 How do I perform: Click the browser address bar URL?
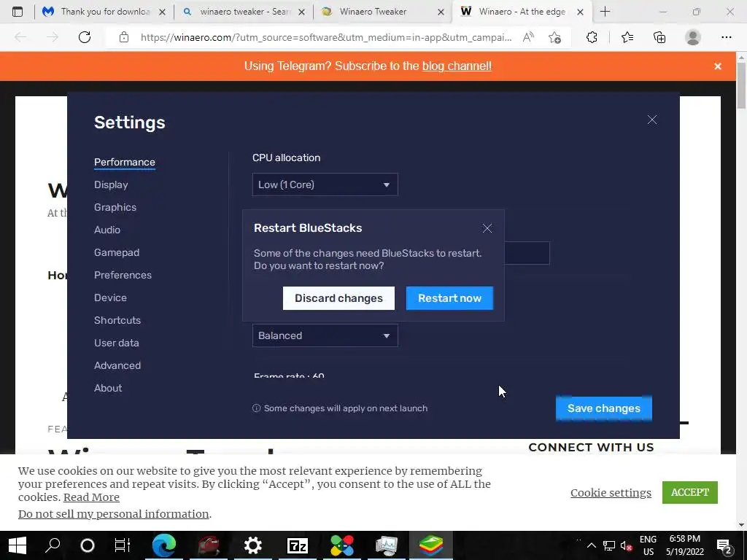tap(326, 37)
